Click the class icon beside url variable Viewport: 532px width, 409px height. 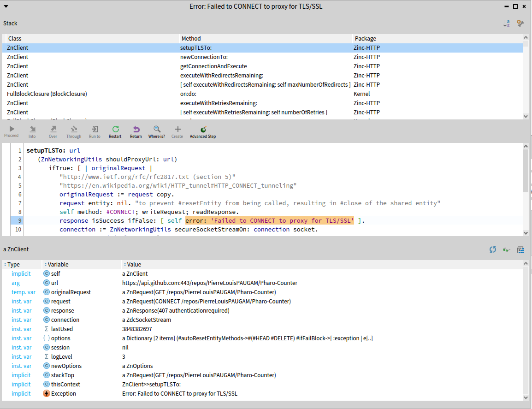tap(47, 283)
